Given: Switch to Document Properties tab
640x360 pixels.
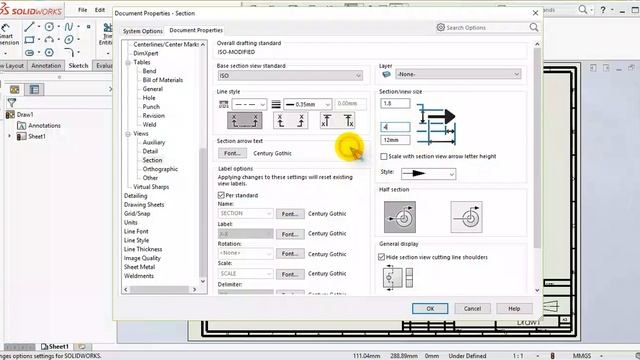Looking at the screenshot, I should click(x=196, y=30).
